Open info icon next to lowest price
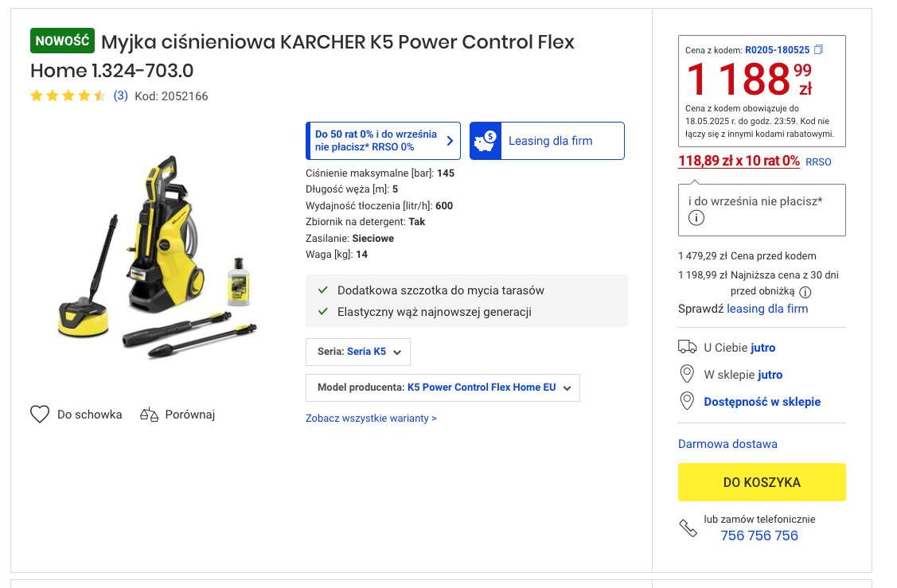Screen dimensions: 897x588 click(x=805, y=291)
